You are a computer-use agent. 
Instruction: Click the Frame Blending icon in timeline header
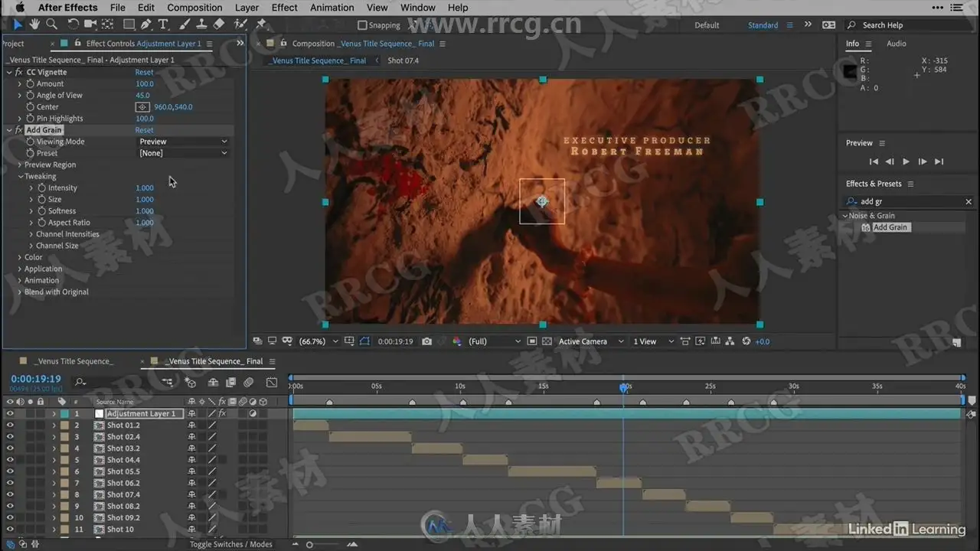230,382
